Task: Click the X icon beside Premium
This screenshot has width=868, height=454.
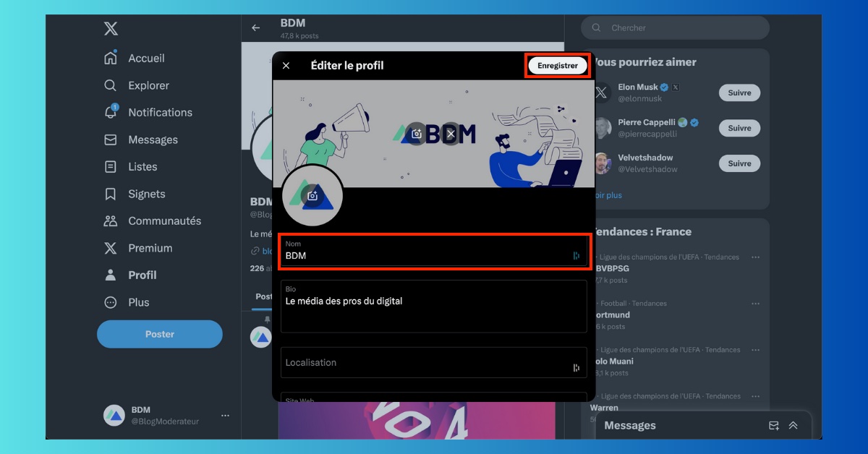Action: (x=111, y=248)
